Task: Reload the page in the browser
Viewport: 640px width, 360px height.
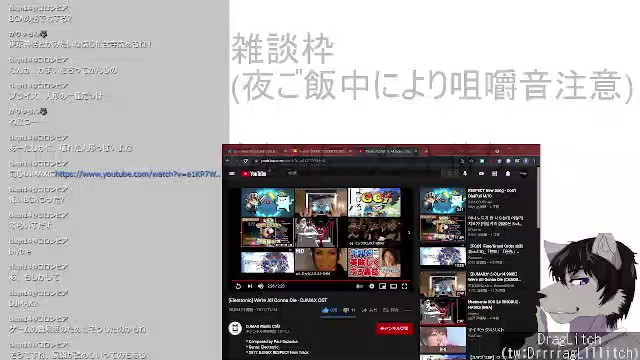Action: tap(245, 161)
